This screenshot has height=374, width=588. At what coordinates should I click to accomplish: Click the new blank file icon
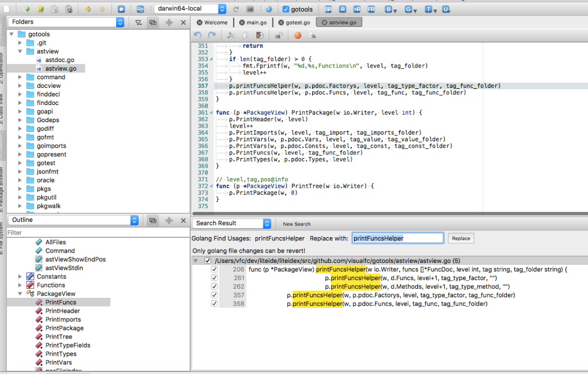pyautogui.click(x=7, y=9)
